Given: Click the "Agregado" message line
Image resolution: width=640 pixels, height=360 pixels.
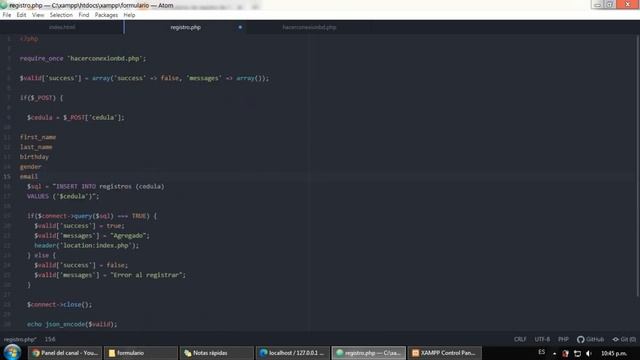Looking at the screenshot, I should click(x=92, y=236).
